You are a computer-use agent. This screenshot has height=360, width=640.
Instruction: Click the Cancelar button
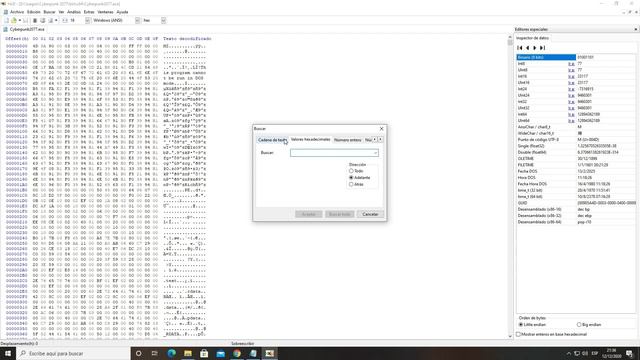pyautogui.click(x=370, y=214)
